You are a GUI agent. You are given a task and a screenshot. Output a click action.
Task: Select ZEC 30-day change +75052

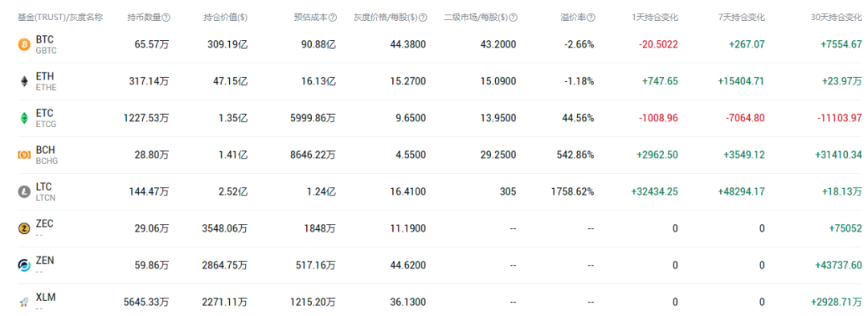845,228
